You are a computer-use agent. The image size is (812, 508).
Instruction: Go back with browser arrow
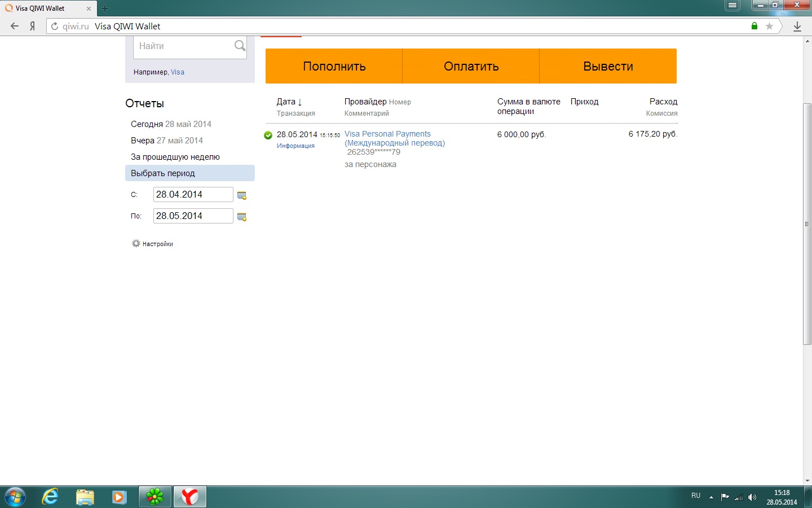pyautogui.click(x=15, y=26)
